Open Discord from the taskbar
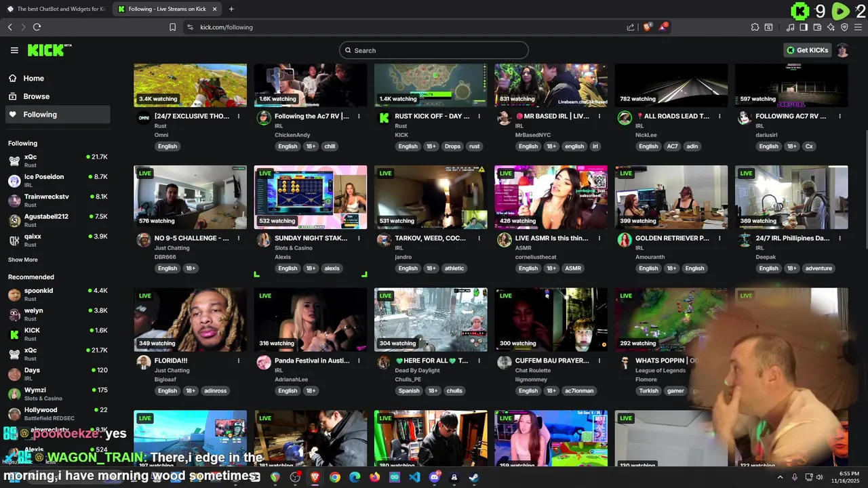 (435, 477)
